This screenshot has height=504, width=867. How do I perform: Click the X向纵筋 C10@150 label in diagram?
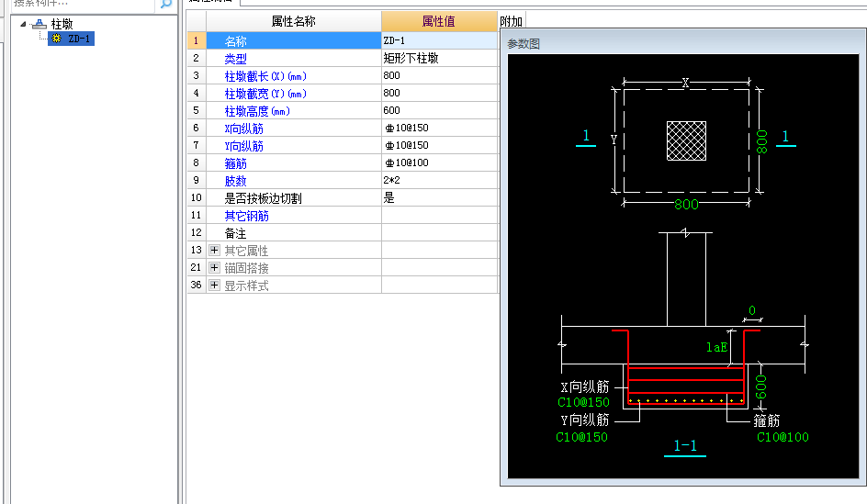[x=583, y=402]
